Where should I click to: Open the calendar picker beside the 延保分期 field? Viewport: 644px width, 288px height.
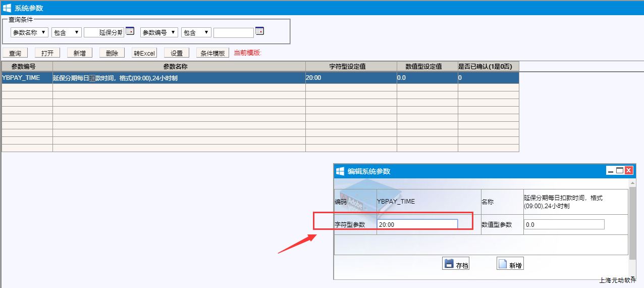point(130,31)
